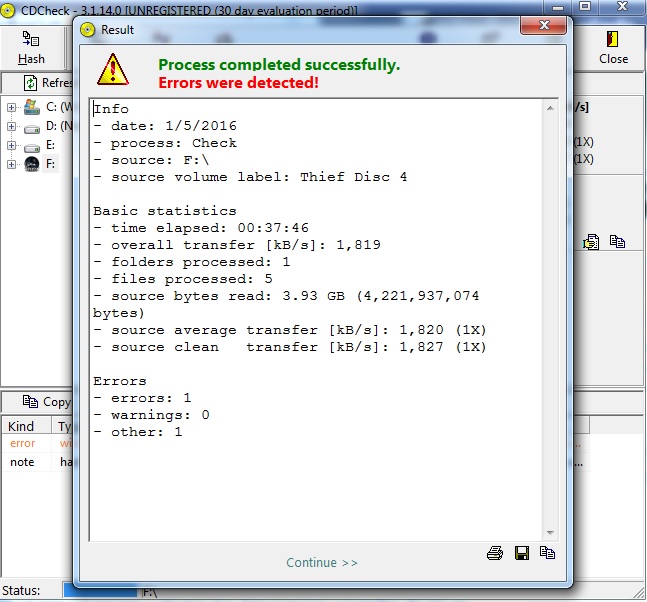Click the Close toolbar button with door icon

[613, 48]
